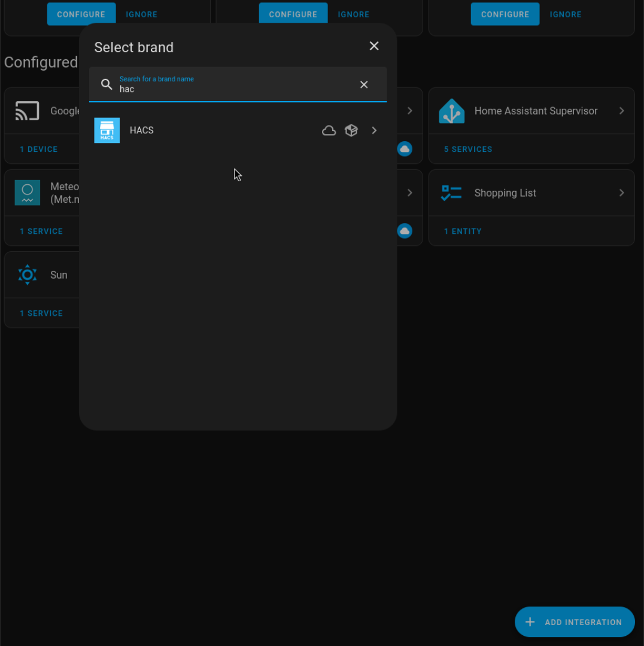Expand HACS entry using its chevron
Screen dimensions: 644x646
pos(374,130)
